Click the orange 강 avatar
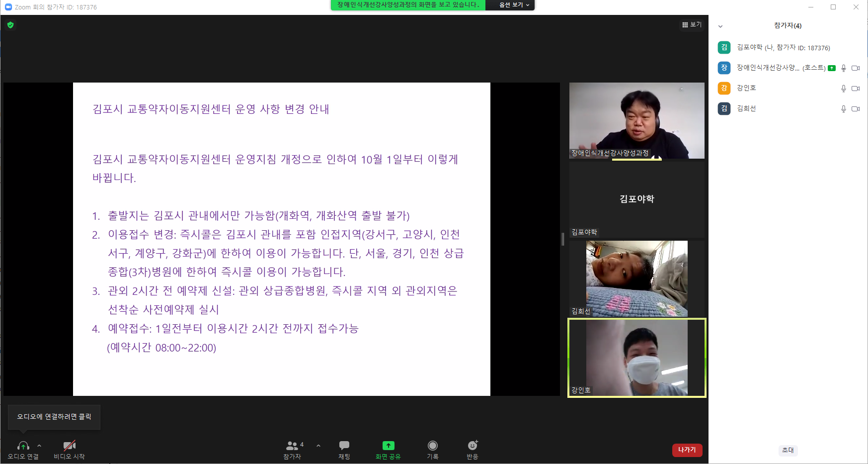The height and width of the screenshot is (464, 868). pyautogui.click(x=724, y=88)
